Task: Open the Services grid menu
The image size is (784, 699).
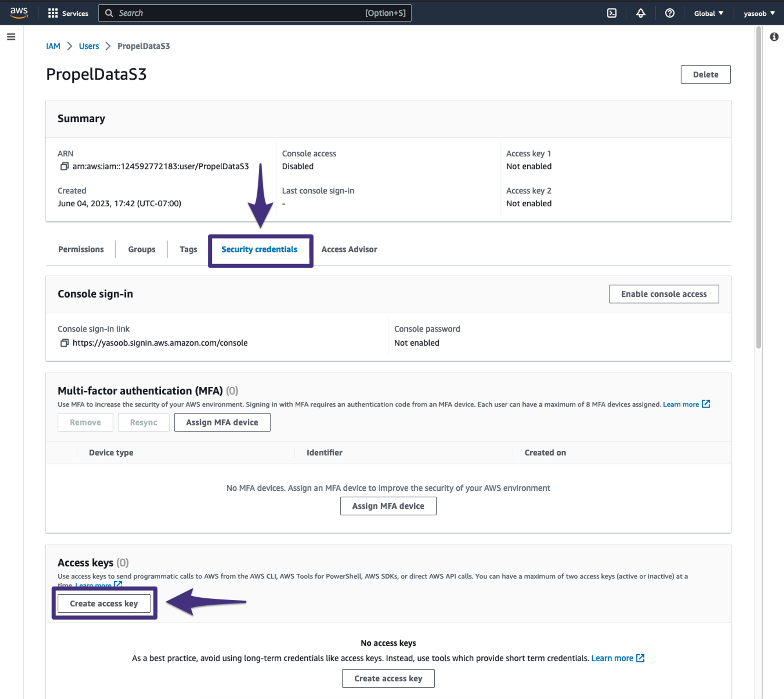Action: (53, 13)
